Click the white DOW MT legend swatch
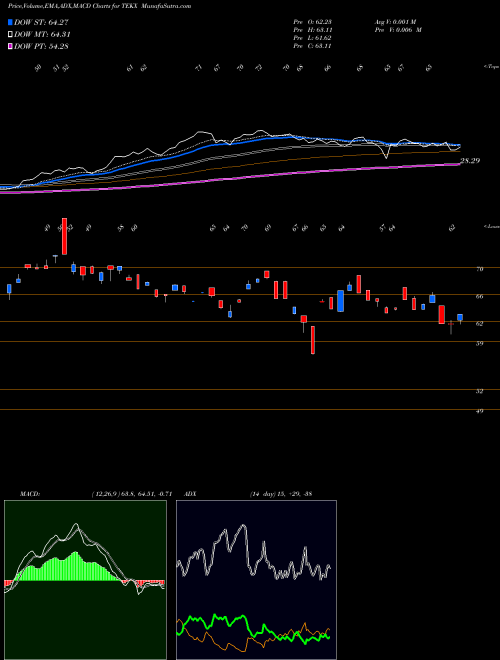 (x=11, y=35)
